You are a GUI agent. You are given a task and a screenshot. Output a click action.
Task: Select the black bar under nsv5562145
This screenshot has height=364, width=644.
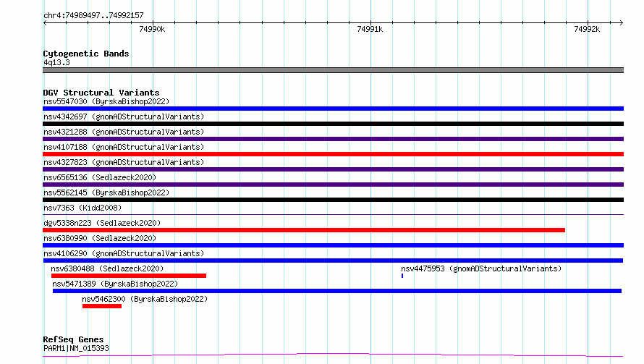point(333,200)
